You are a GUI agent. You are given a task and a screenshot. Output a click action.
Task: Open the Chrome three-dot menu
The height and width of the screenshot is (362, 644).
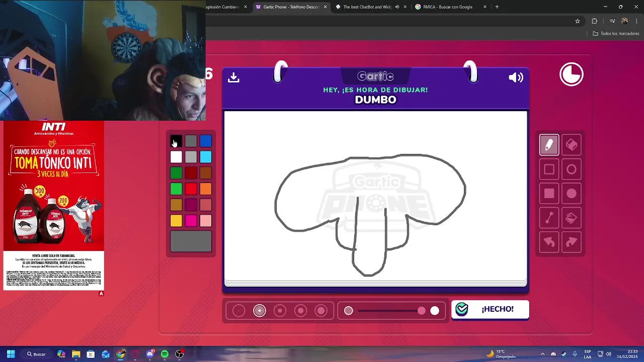point(637,21)
